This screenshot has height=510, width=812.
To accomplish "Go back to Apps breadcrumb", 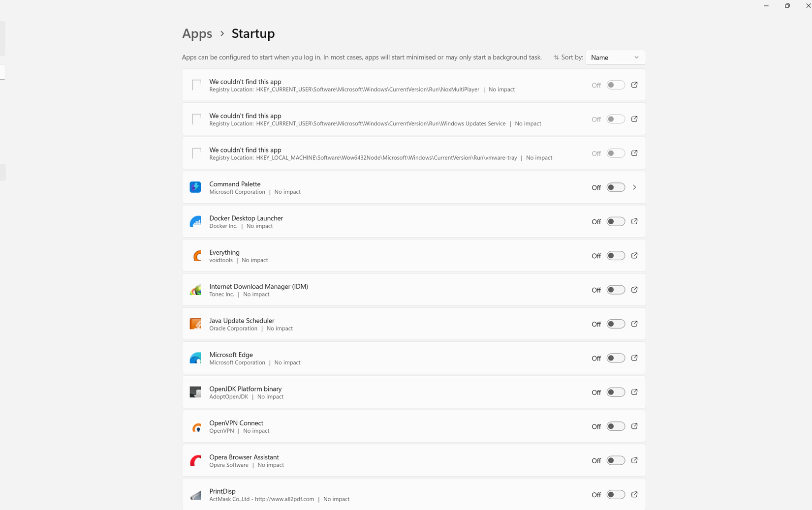I will [197, 33].
